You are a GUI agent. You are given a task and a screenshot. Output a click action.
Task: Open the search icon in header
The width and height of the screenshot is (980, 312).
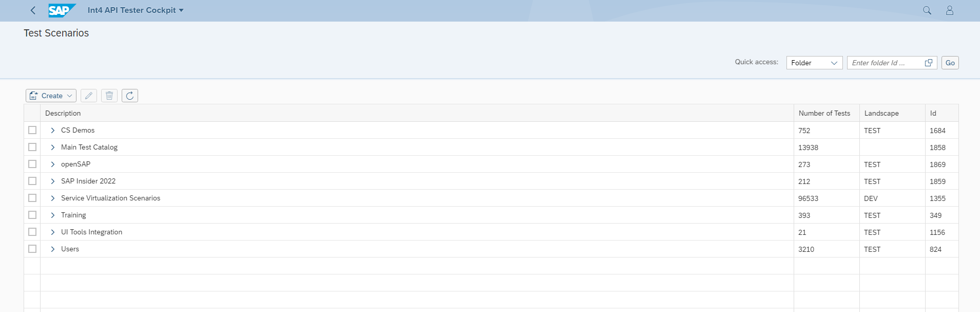pos(927,10)
